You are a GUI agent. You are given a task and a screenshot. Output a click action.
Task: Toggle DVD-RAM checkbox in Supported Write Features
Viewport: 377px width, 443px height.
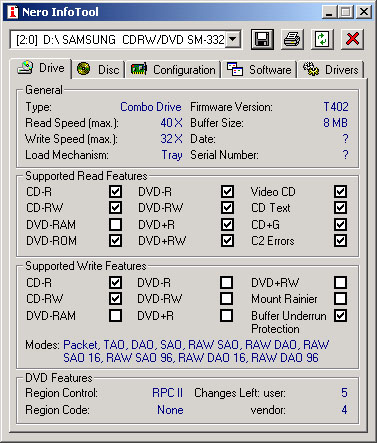115,315
